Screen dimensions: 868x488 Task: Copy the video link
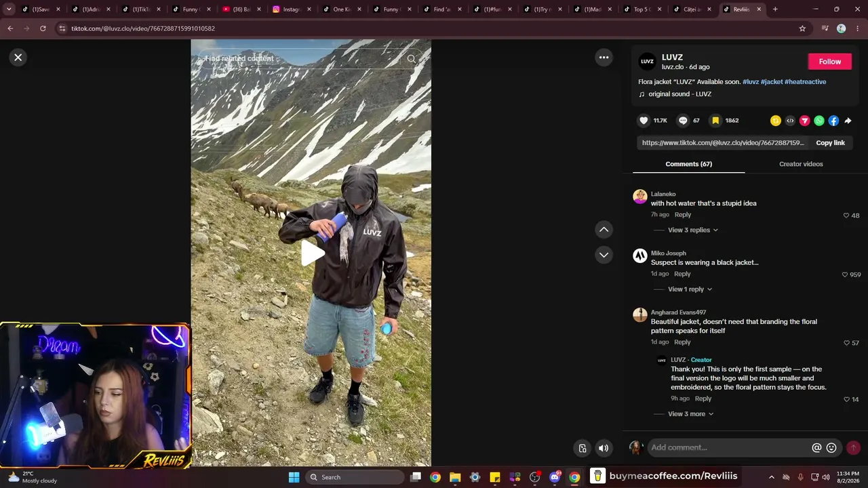click(x=830, y=143)
